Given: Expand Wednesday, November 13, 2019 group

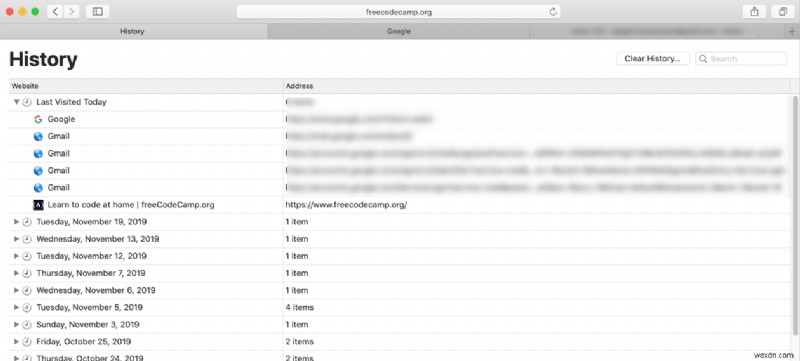Looking at the screenshot, I should tap(16, 239).
